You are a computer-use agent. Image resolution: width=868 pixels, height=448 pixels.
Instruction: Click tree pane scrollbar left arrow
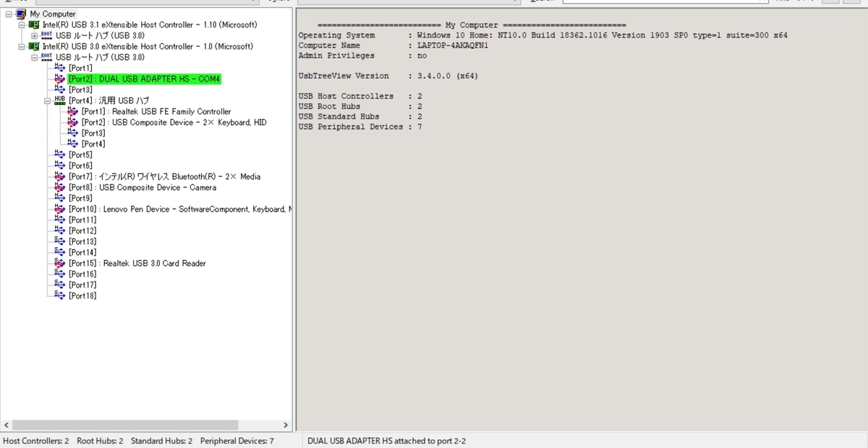pos(6,426)
